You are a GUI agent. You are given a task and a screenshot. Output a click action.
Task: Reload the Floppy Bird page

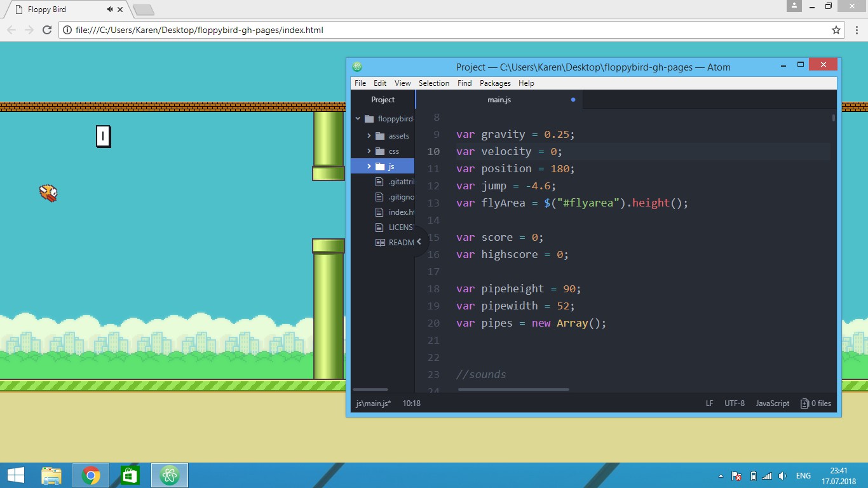point(46,30)
